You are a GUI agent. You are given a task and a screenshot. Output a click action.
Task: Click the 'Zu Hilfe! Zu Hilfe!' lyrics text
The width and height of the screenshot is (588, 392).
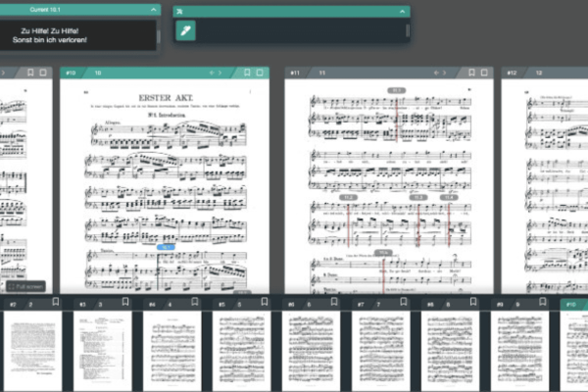pyautogui.click(x=50, y=30)
